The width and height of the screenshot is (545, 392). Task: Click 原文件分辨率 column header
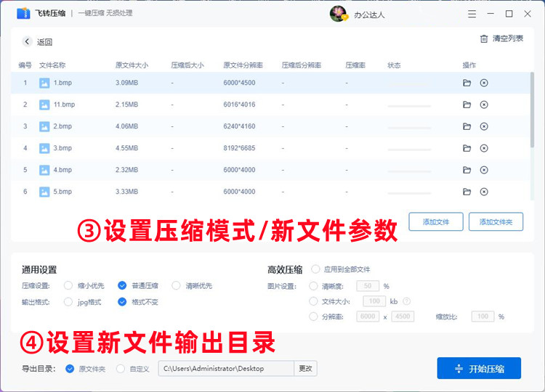[243, 65]
